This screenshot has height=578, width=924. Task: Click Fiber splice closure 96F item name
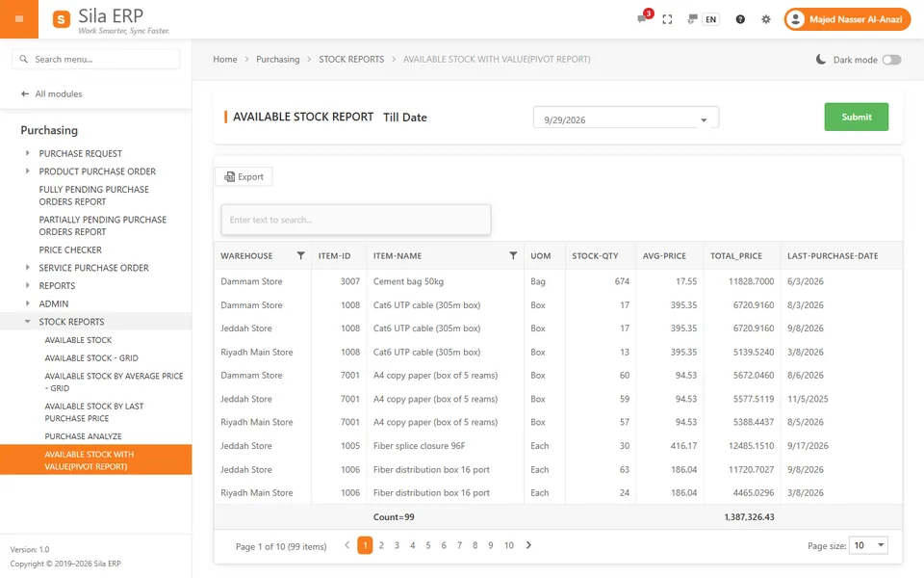point(419,446)
